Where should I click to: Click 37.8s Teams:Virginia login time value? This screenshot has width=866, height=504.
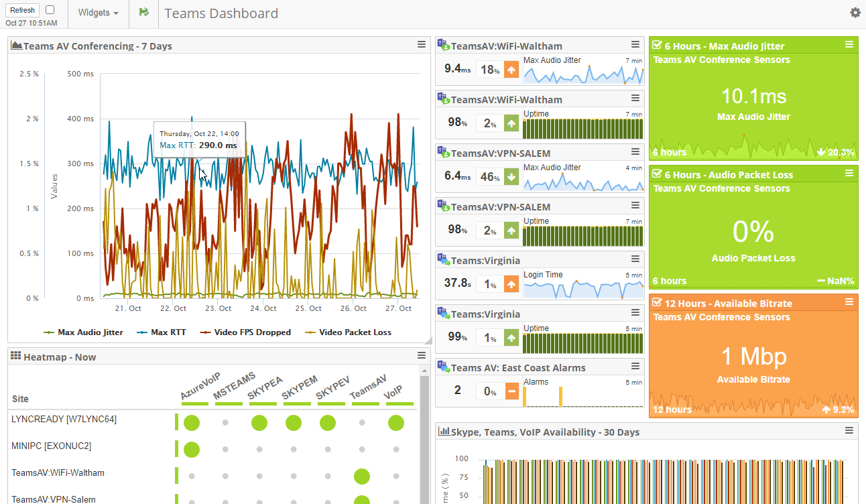point(458,283)
